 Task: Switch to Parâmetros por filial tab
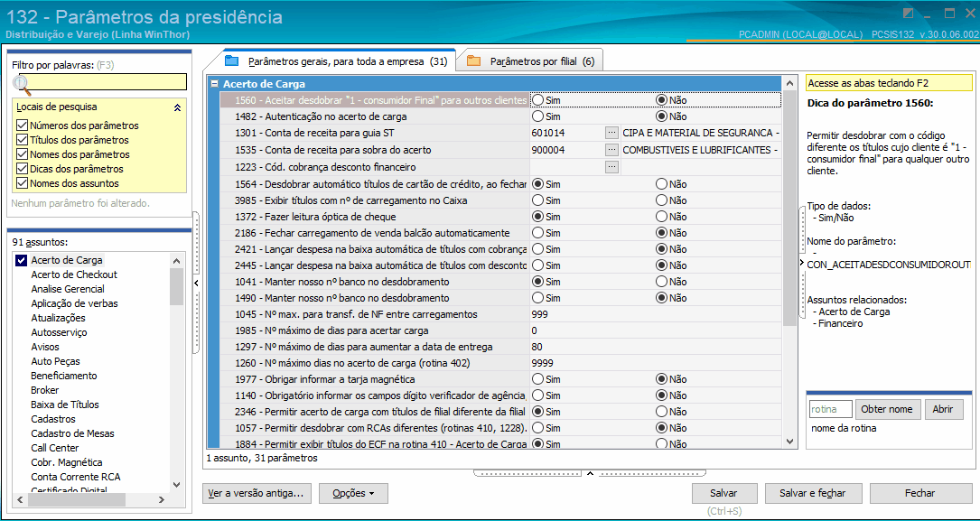(530, 61)
